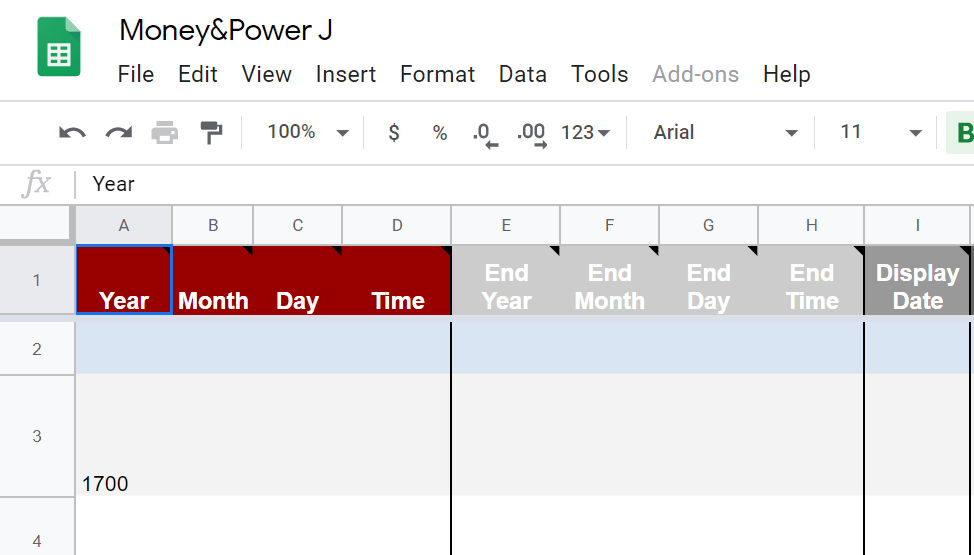This screenshot has height=555, width=974.
Task: Print the spreadsheet
Action: click(x=165, y=132)
